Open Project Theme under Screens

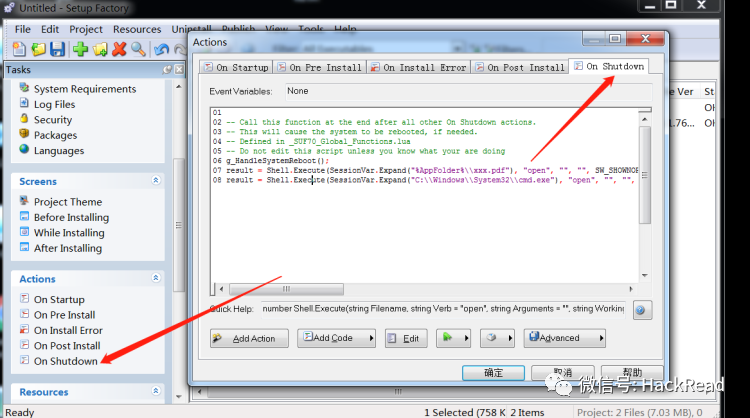coord(67,202)
